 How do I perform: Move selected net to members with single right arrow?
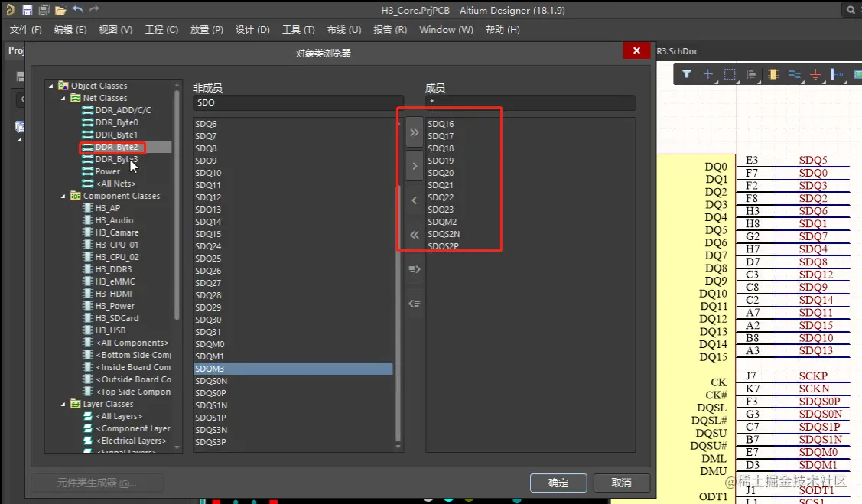415,166
